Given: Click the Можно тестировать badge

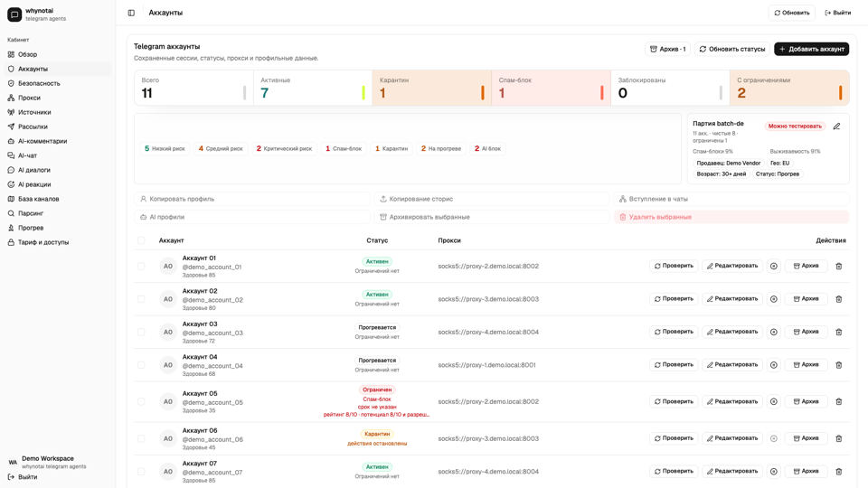Looking at the screenshot, I should 795,127.
